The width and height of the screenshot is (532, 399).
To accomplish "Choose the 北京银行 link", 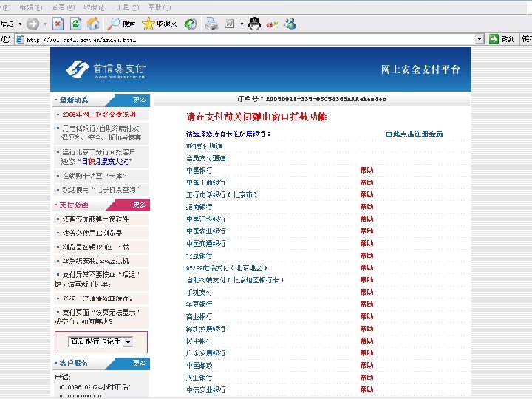I will [199, 256].
